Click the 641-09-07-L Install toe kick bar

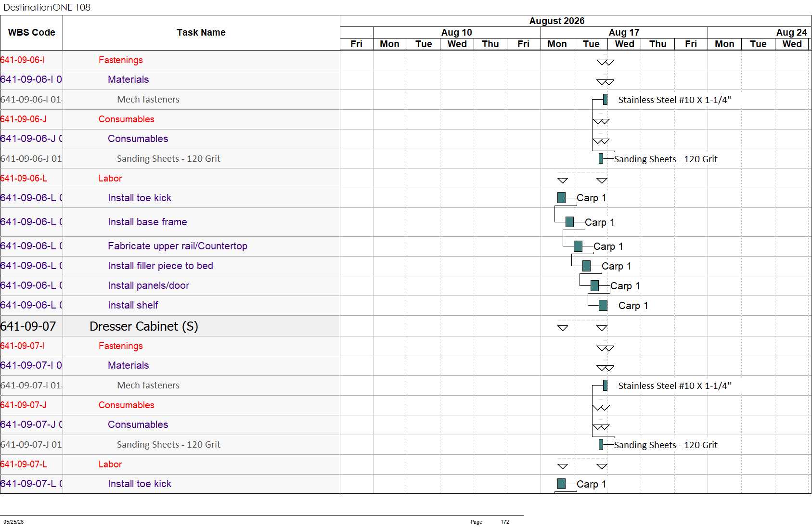pyautogui.click(x=561, y=484)
